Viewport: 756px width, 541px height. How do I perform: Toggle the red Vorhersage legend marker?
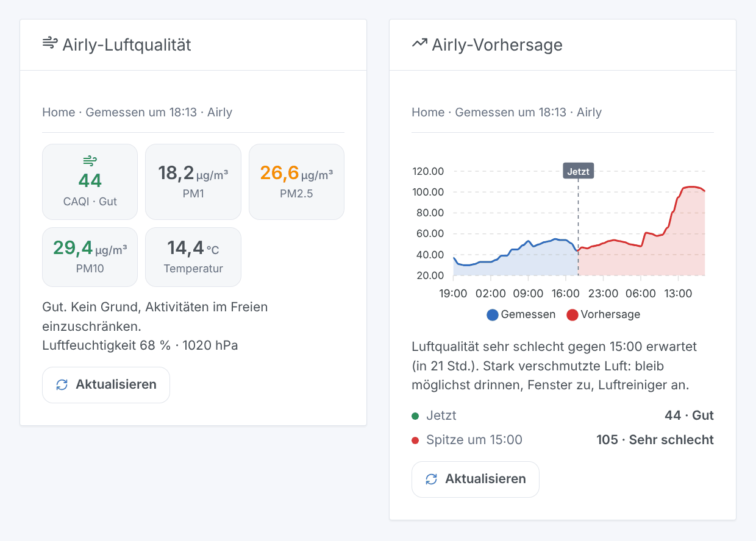pos(572,315)
